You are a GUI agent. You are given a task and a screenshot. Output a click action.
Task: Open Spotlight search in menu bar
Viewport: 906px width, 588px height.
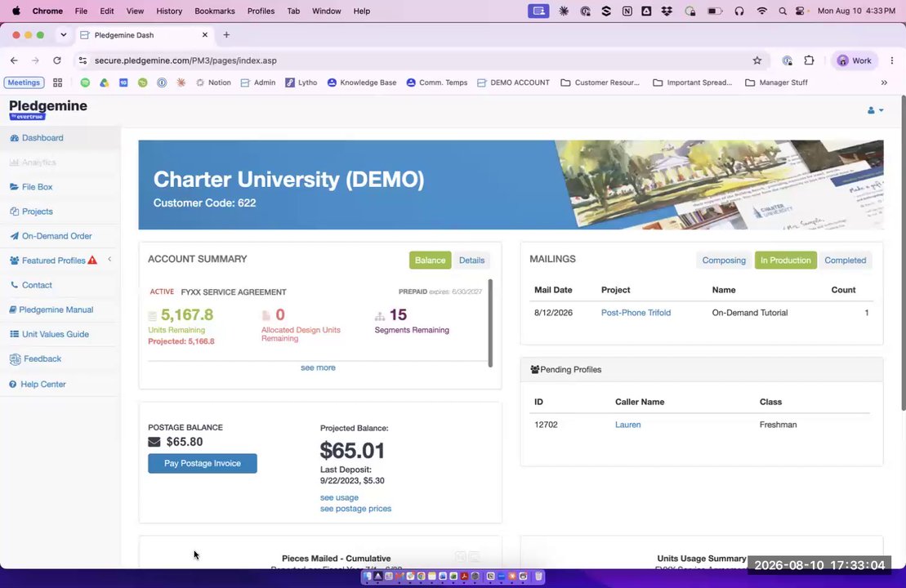(x=783, y=11)
